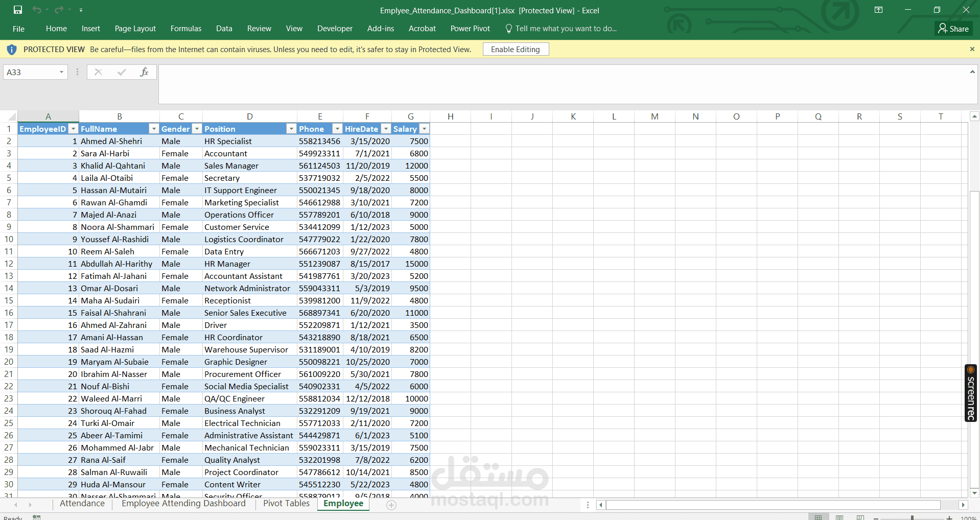Screen dimensions: 980x520
Task: Open the Salary column filter dropdown
Action: 424,129
